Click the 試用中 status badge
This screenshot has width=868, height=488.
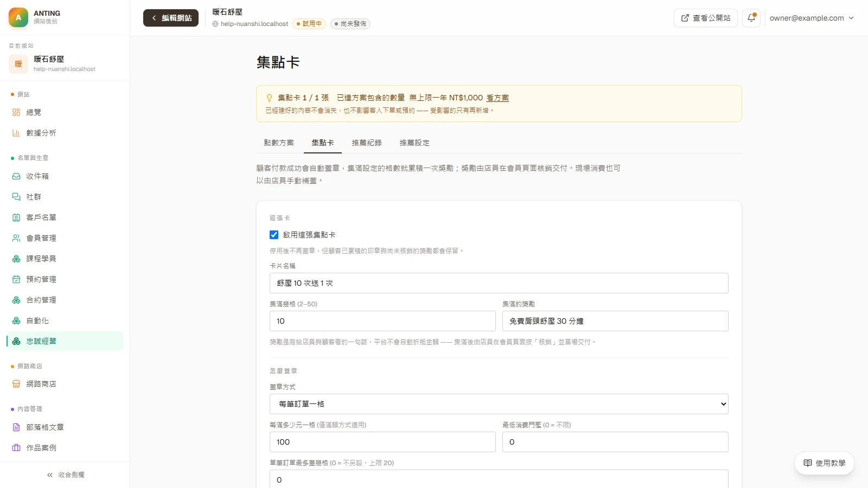tap(309, 24)
